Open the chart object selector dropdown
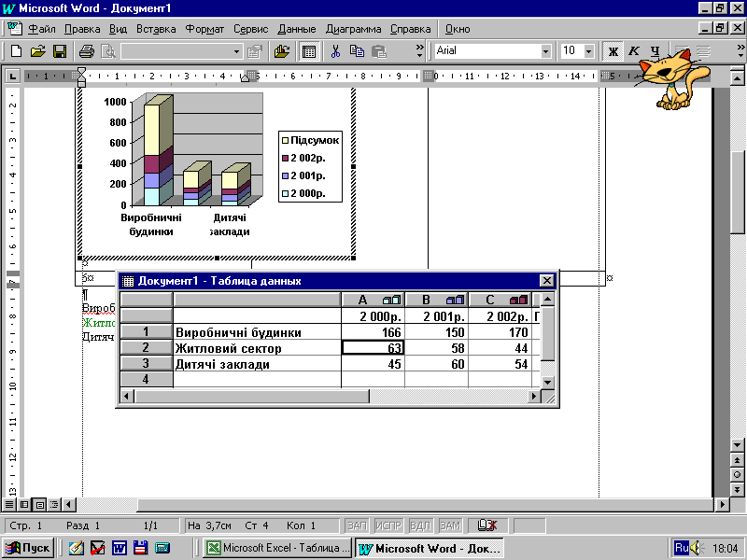This screenshot has width=747, height=560. [236, 51]
